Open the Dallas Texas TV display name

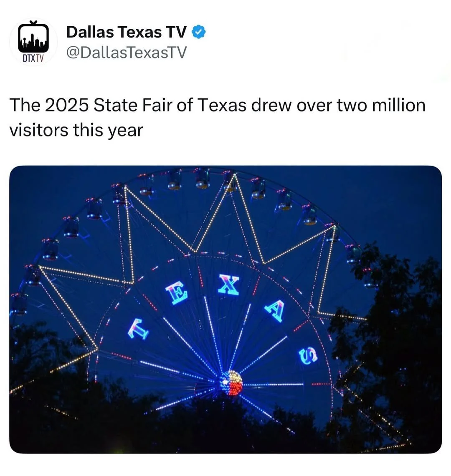click(126, 32)
